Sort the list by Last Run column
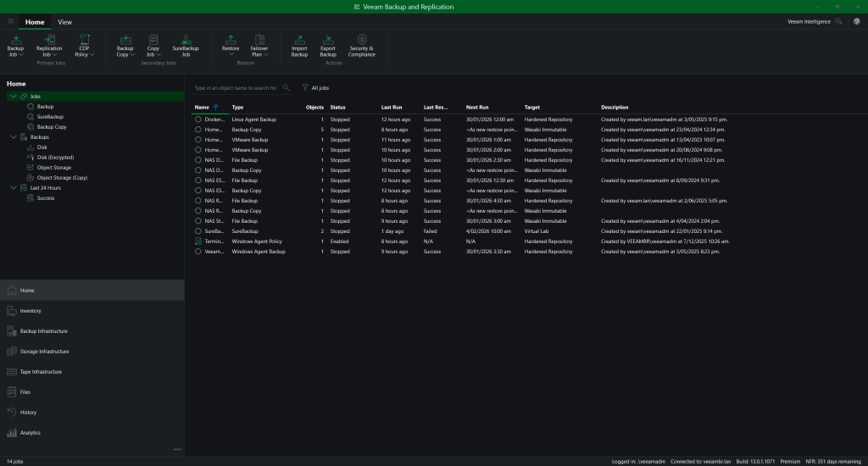Viewport: 868px width, 466px height. point(391,108)
